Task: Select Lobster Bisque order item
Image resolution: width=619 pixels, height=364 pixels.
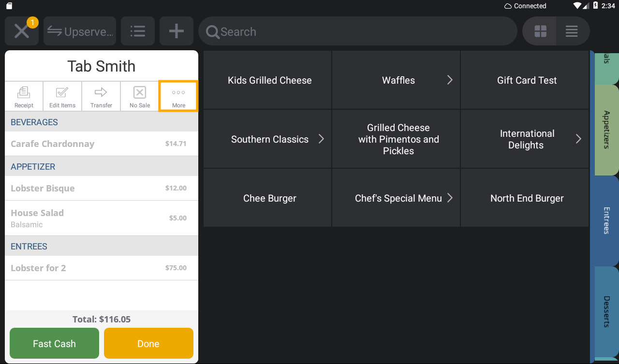Action: [102, 188]
